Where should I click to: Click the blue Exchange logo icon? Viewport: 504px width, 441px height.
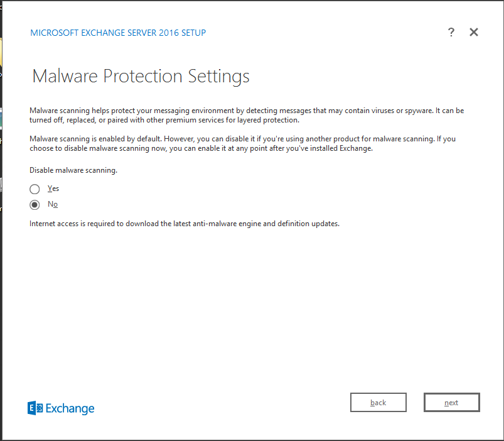click(35, 408)
